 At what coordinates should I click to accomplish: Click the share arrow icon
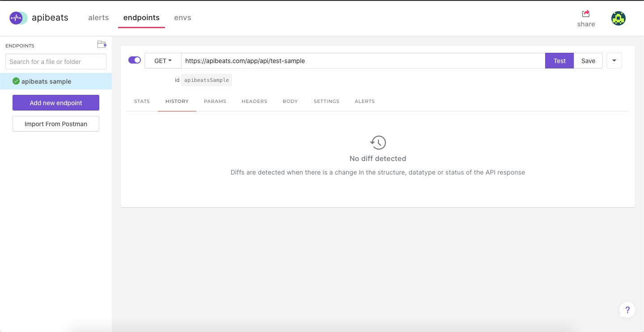(x=586, y=13)
